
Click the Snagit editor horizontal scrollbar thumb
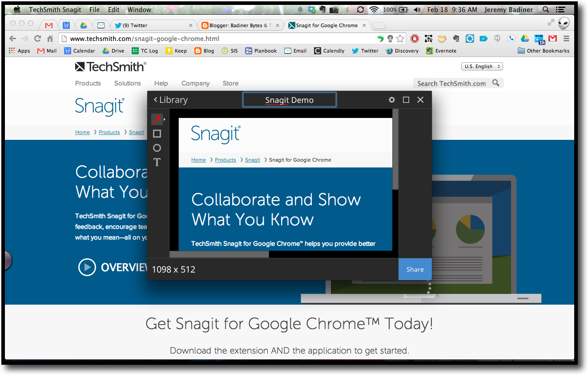pos(219,254)
